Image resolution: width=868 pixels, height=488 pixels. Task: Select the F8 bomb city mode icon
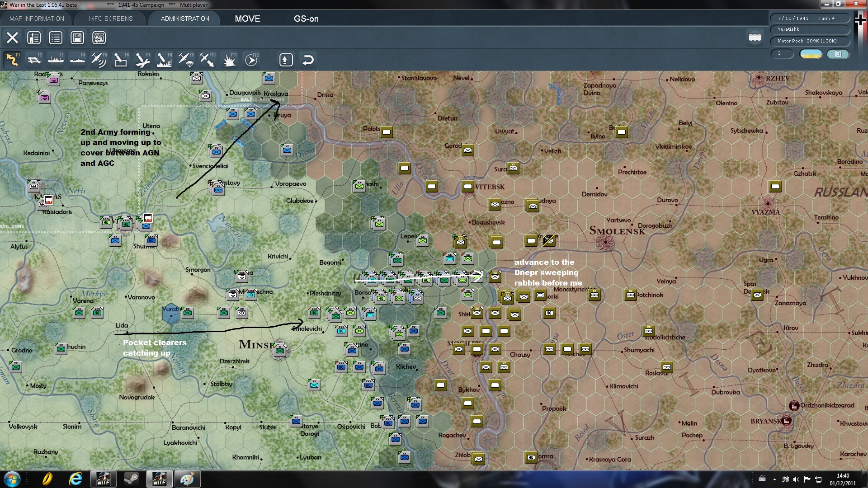coord(164,60)
